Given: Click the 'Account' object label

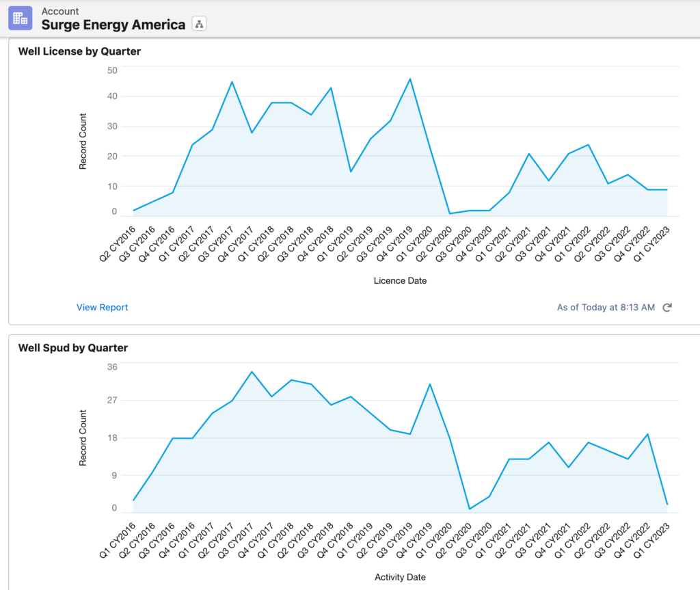Looking at the screenshot, I should 60,11.
